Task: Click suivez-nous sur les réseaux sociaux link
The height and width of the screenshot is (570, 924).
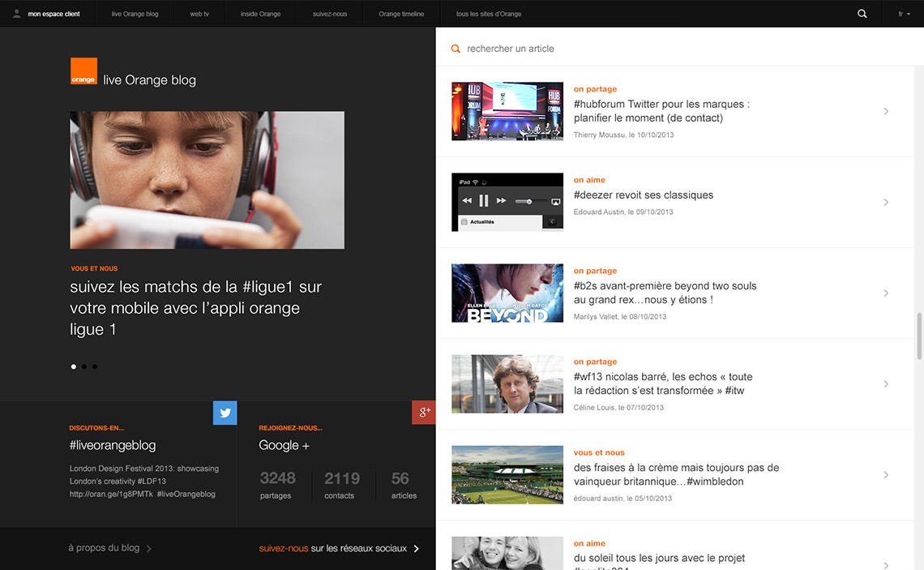Action: click(333, 548)
